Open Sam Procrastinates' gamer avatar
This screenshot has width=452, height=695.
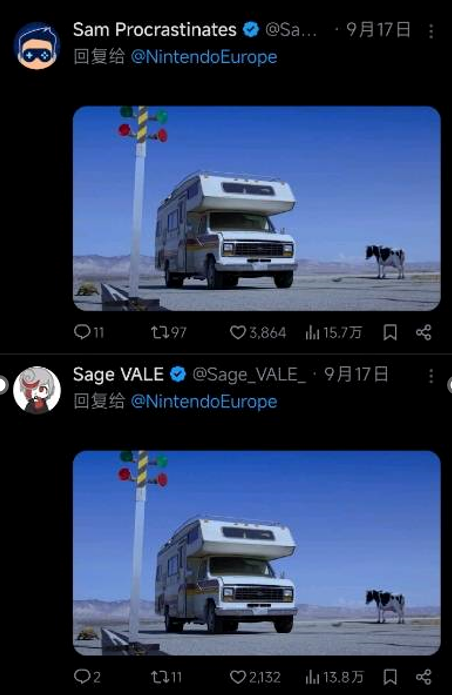pyautogui.click(x=37, y=46)
